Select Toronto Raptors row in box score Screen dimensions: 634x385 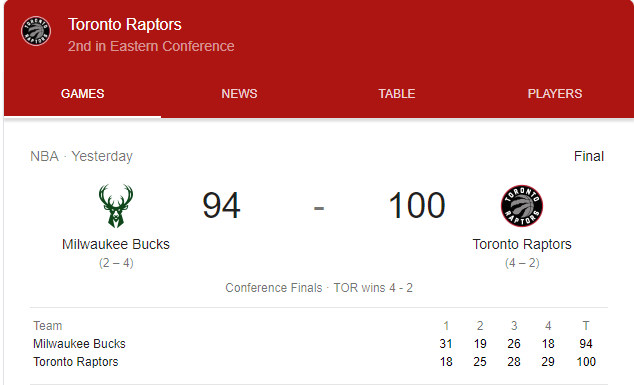(319, 362)
